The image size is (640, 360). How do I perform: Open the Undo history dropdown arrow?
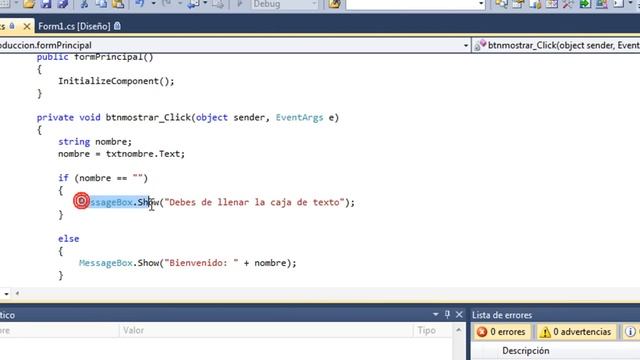coord(153,4)
